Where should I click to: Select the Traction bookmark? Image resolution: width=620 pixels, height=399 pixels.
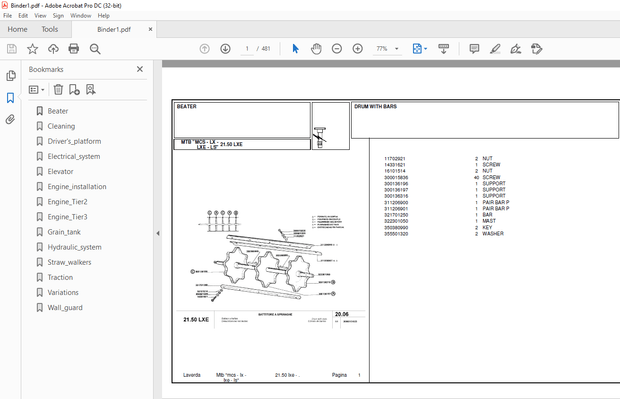click(60, 277)
